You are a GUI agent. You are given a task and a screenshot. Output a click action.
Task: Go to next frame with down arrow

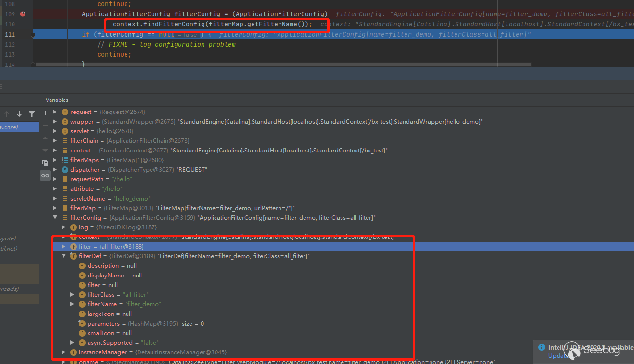[x=19, y=114]
